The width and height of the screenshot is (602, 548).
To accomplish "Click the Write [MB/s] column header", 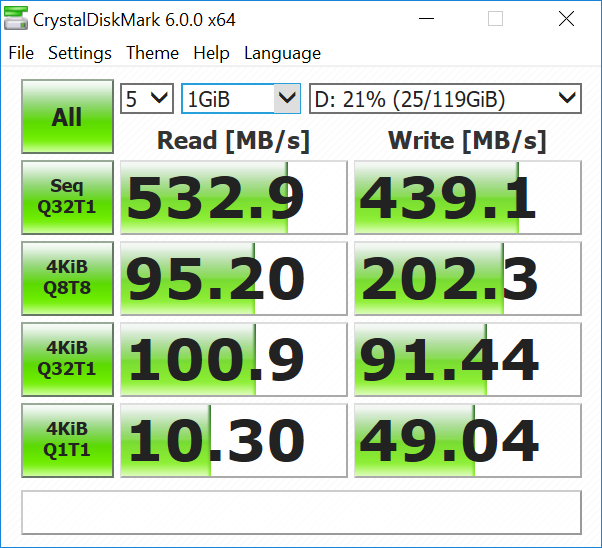I will click(467, 141).
